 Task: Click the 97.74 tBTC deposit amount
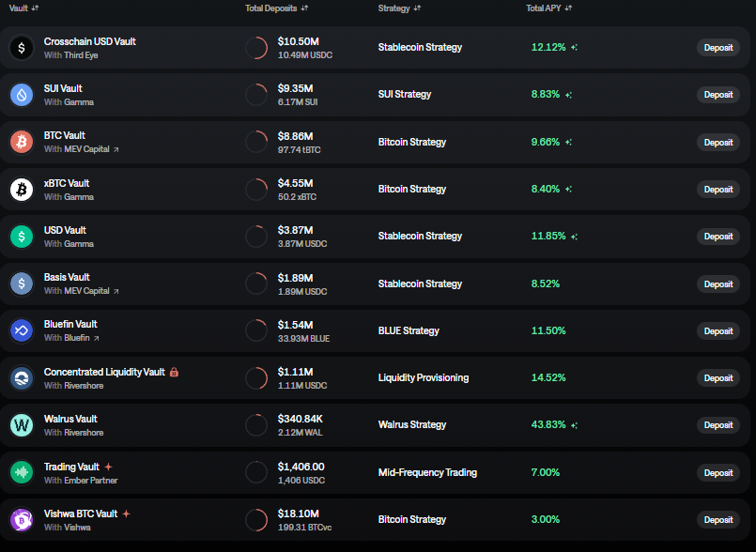299,150
